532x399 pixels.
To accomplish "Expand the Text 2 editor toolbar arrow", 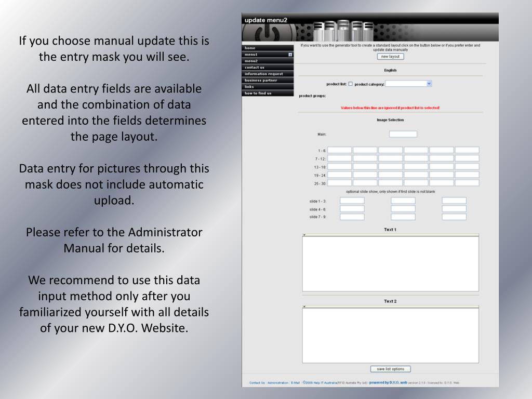I will (304, 307).
